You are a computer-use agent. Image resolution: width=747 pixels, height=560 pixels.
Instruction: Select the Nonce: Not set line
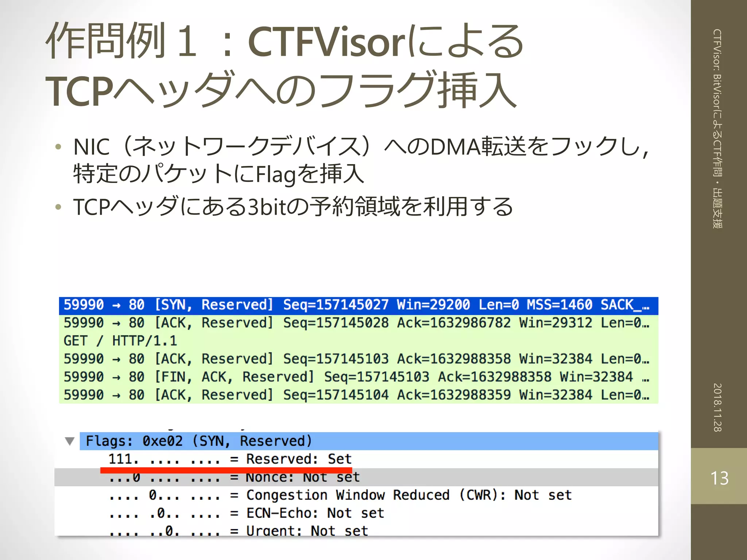point(356,477)
